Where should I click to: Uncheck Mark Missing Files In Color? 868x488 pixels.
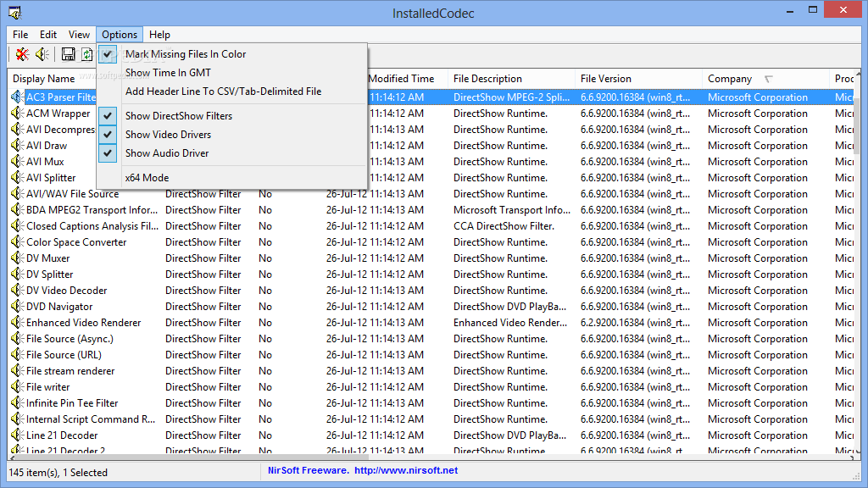[x=232, y=54]
